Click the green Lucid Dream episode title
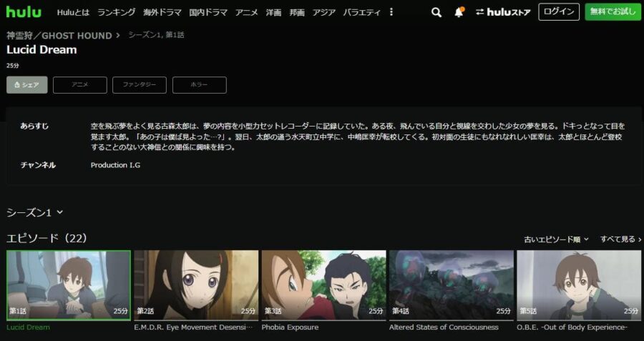644x341 pixels. point(29,327)
